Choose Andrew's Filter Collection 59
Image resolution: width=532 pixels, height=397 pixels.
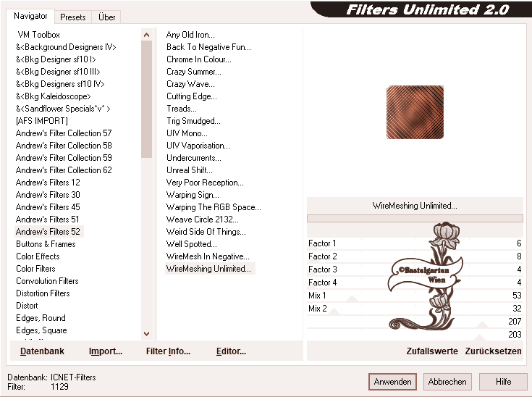(64, 158)
